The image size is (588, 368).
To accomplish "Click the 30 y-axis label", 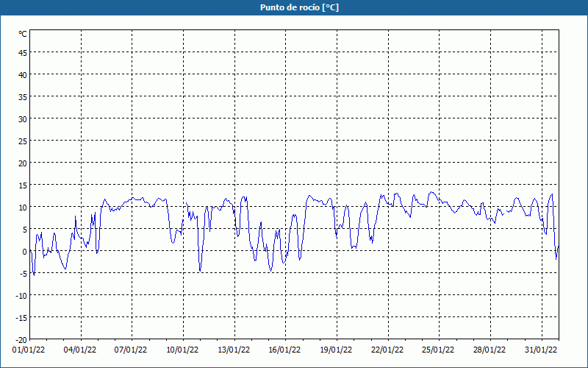I will (x=23, y=119).
